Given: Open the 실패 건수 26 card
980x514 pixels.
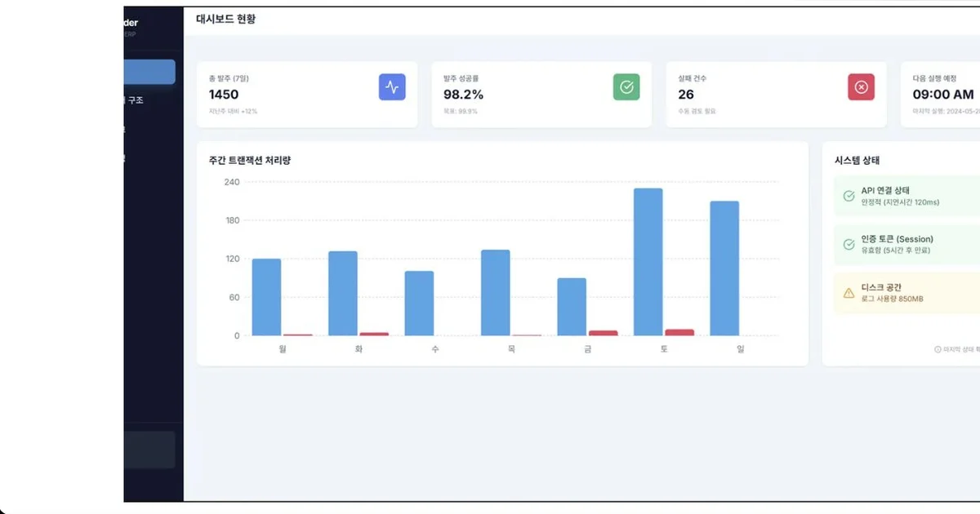Looking at the screenshot, I should click(776, 95).
